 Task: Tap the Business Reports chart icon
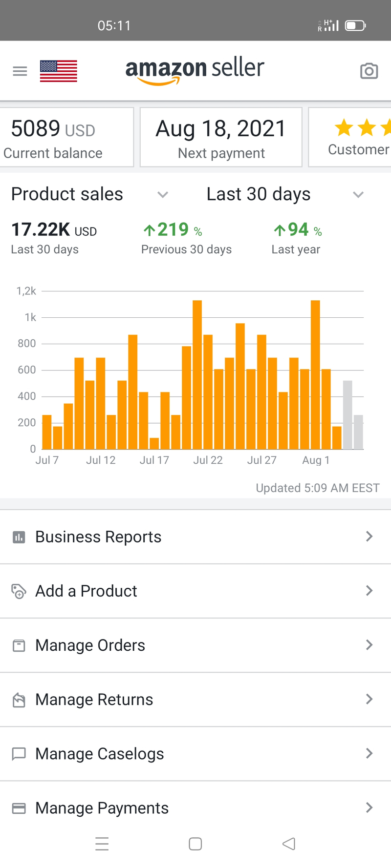pyautogui.click(x=19, y=537)
